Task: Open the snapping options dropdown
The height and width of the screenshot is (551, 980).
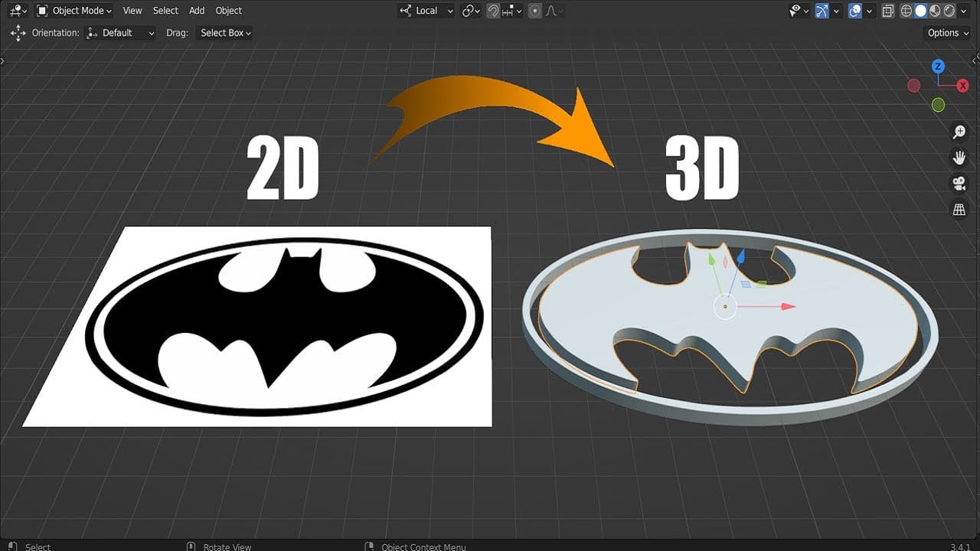Action: [x=511, y=11]
